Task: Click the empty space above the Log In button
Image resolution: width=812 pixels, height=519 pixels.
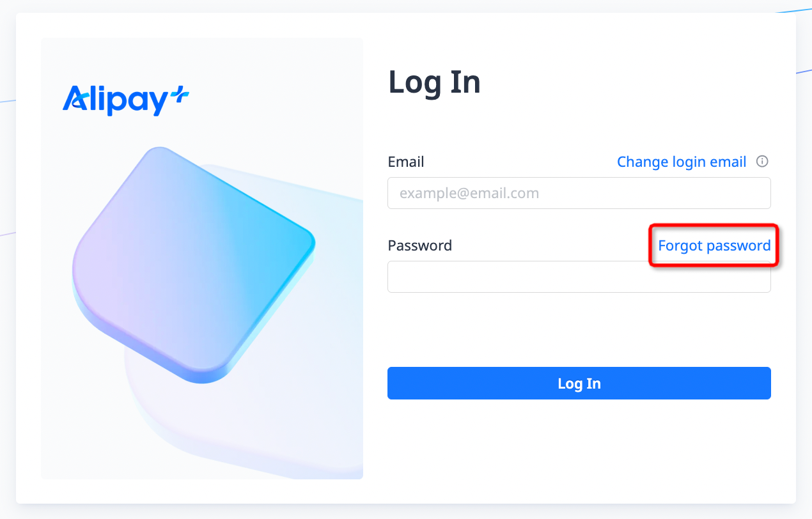Action: [579, 329]
